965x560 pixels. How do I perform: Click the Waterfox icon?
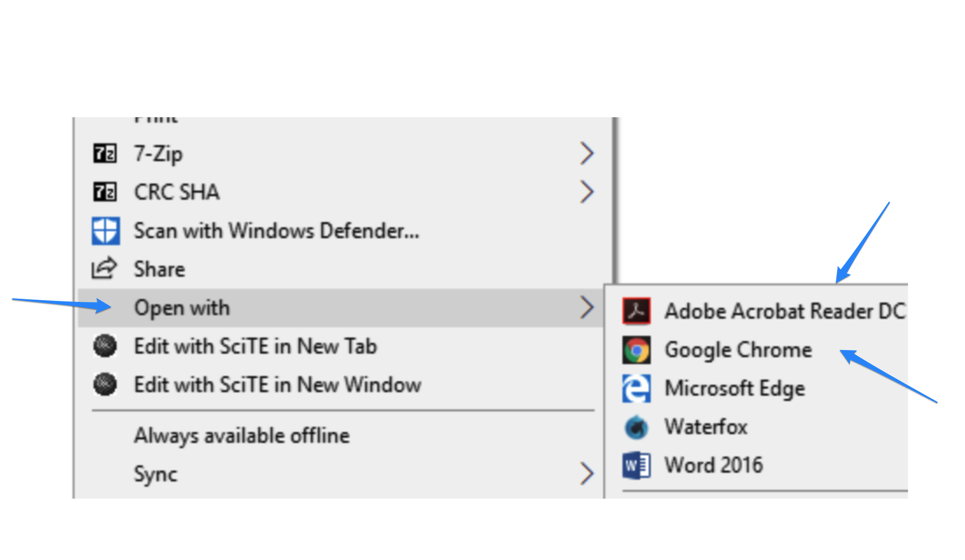(x=637, y=427)
